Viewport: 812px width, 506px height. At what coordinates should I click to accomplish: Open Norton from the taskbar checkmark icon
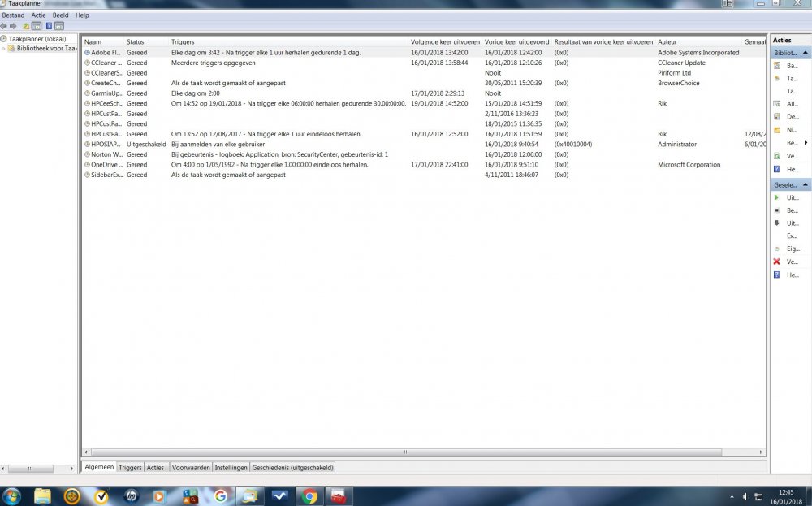101,496
